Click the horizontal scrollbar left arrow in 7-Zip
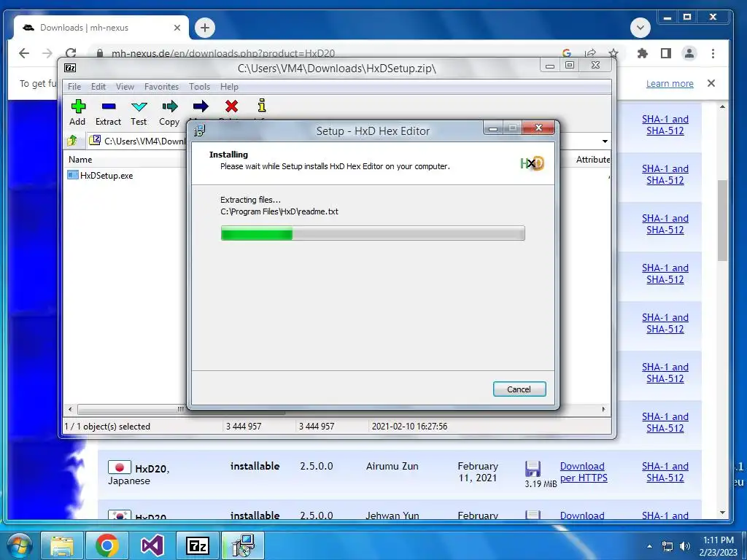 point(70,409)
